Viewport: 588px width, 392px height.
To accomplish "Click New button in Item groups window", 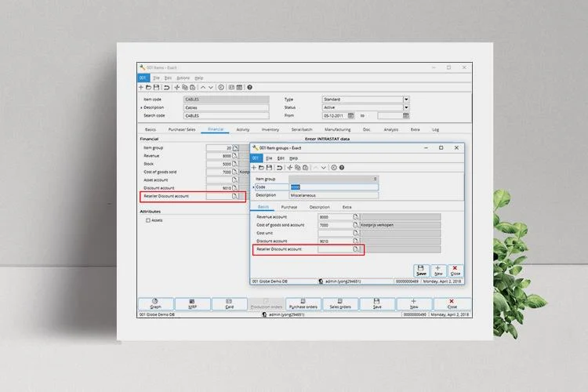I will (x=438, y=270).
